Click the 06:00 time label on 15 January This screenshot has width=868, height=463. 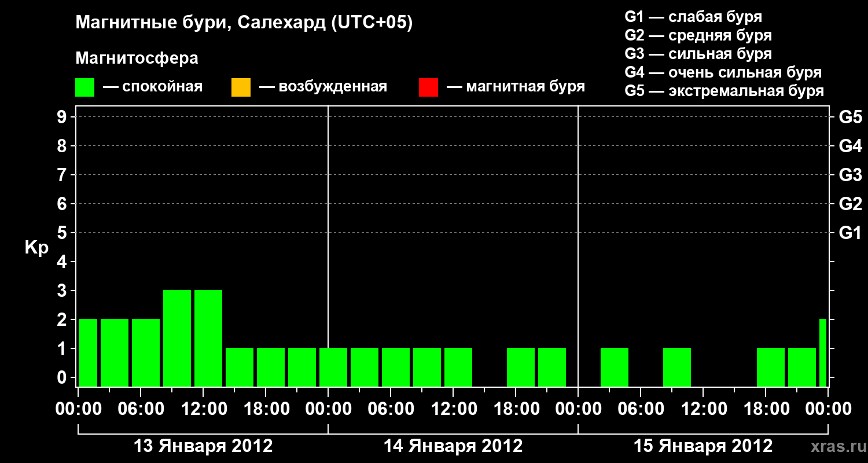[x=641, y=409]
